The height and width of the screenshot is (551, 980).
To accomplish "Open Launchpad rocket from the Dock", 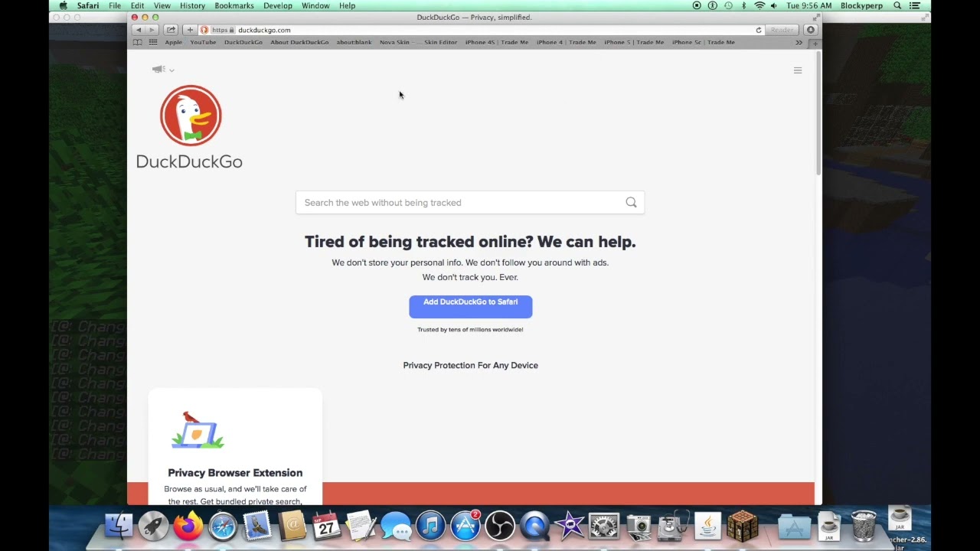I will 153,526.
